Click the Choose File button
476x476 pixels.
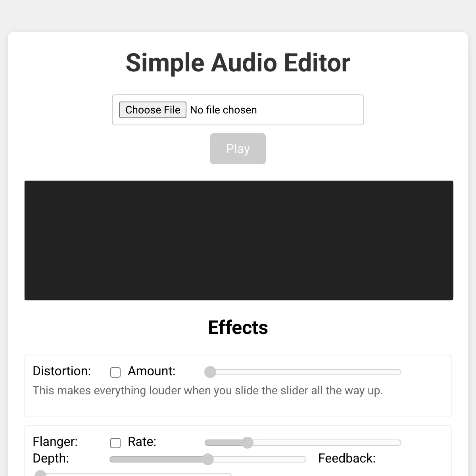click(153, 110)
